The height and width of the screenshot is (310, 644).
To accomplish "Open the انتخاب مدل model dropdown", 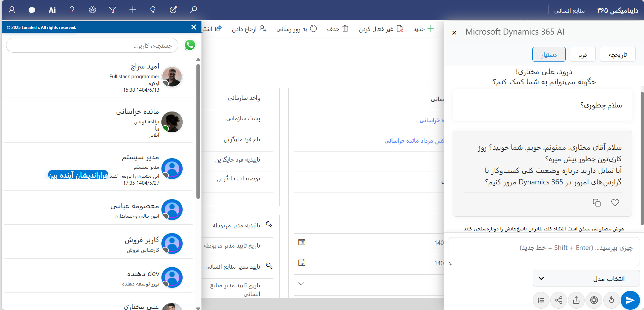I will (x=586, y=278).
